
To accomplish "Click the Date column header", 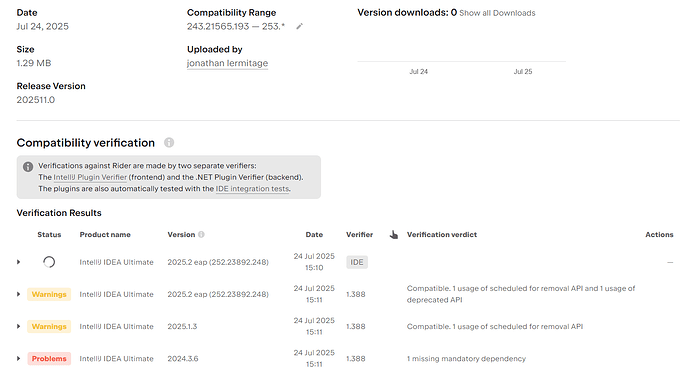I will click(x=314, y=235).
